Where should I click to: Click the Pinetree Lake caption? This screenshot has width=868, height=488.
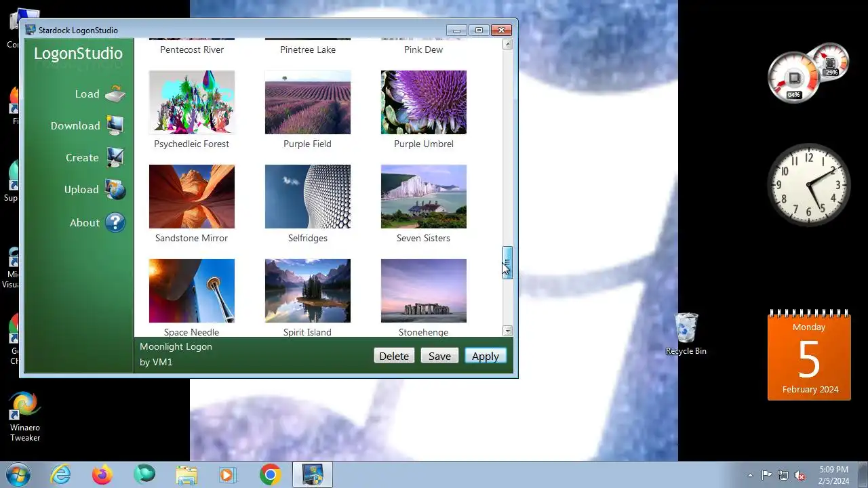tap(308, 49)
